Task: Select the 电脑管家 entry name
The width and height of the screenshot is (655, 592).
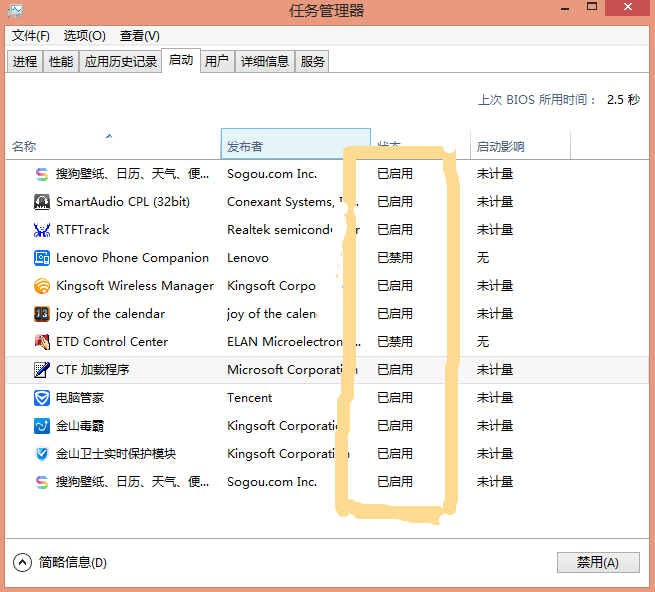Action: 80,398
